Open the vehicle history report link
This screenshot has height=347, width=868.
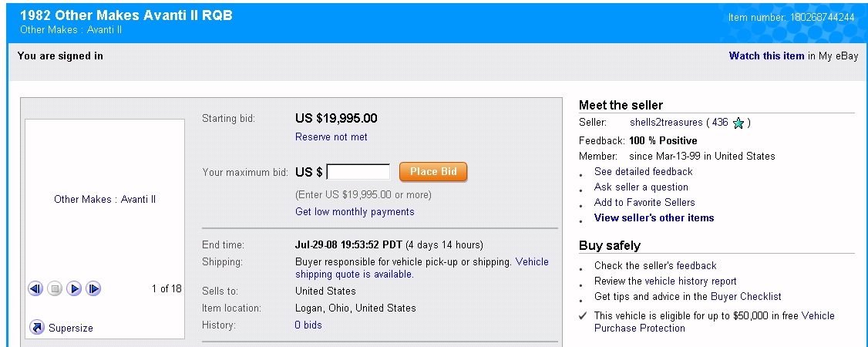coord(691,281)
